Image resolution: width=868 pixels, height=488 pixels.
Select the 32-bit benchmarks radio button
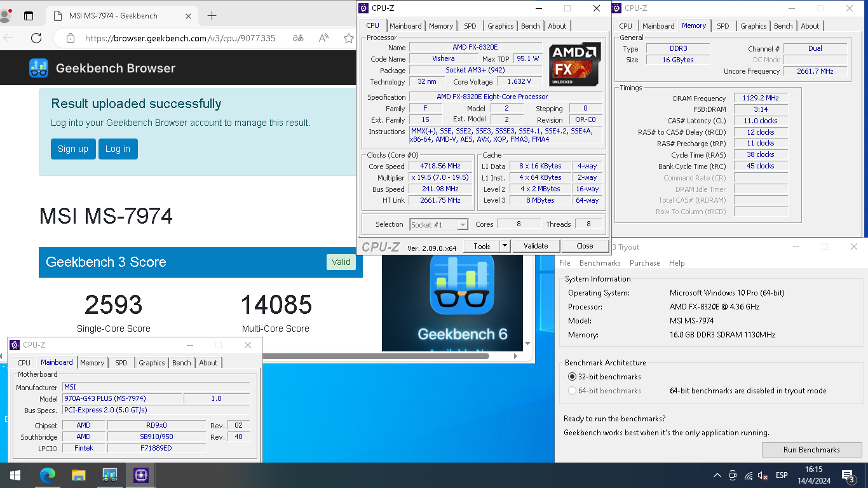pos(572,377)
